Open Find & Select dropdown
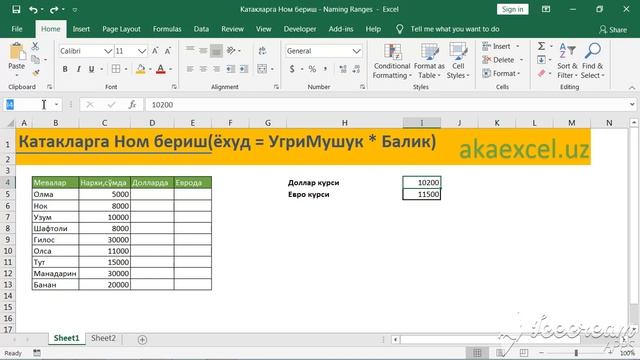 tap(592, 61)
